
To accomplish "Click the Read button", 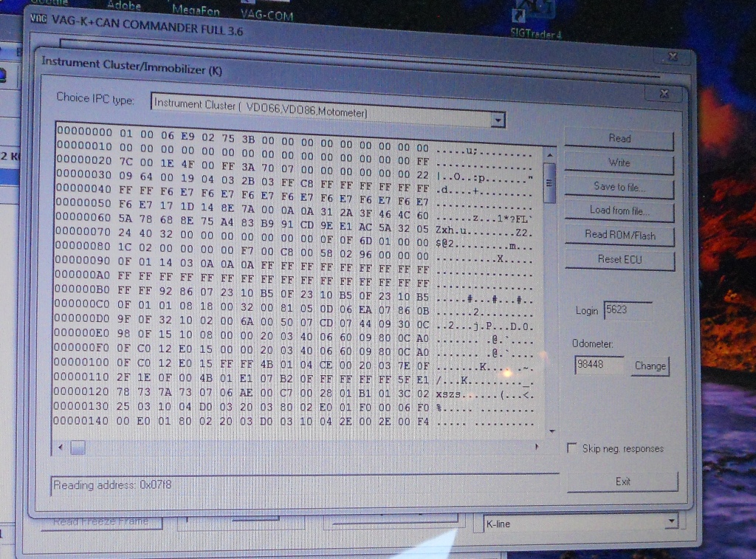I will click(619, 139).
